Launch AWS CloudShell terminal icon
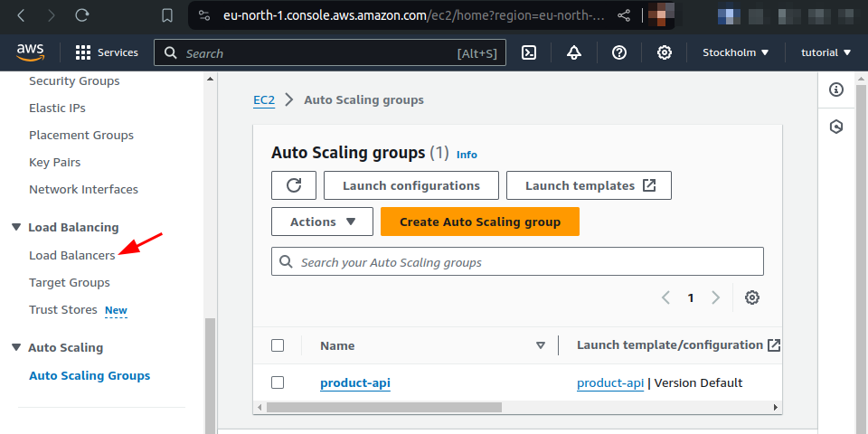 529,52
